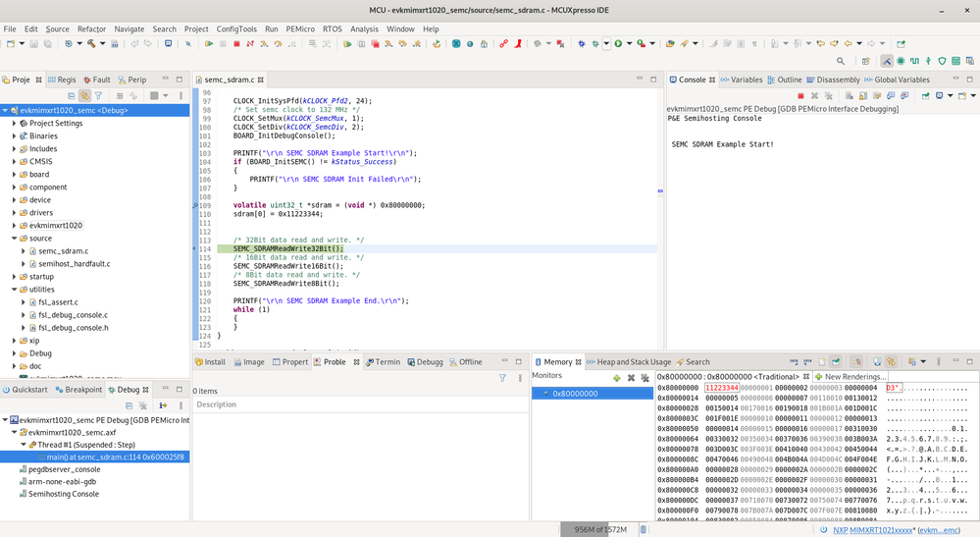This screenshot has width=980, height=537.
Task: Expand the CMSIS folder
Action: (14, 162)
